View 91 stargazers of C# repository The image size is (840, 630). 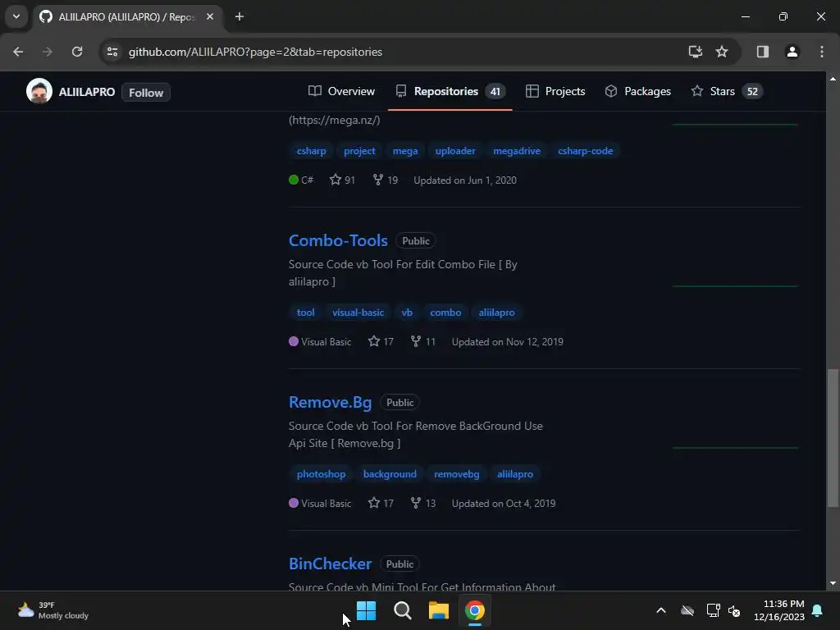click(x=342, y=180)
